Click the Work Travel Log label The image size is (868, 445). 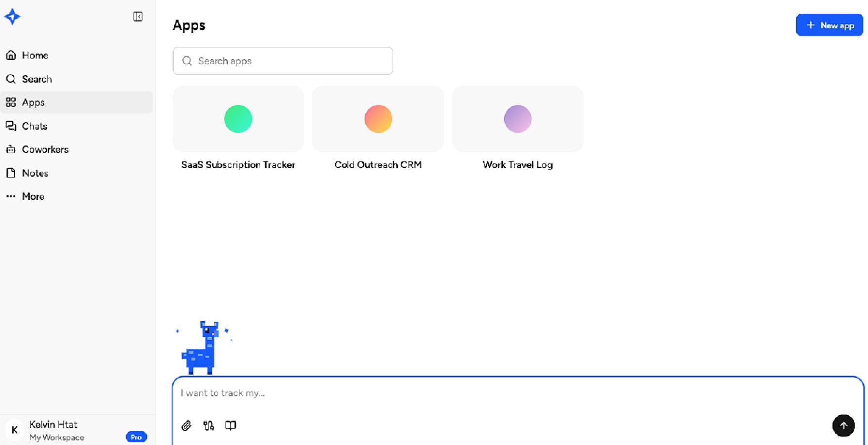coord(518,165)
